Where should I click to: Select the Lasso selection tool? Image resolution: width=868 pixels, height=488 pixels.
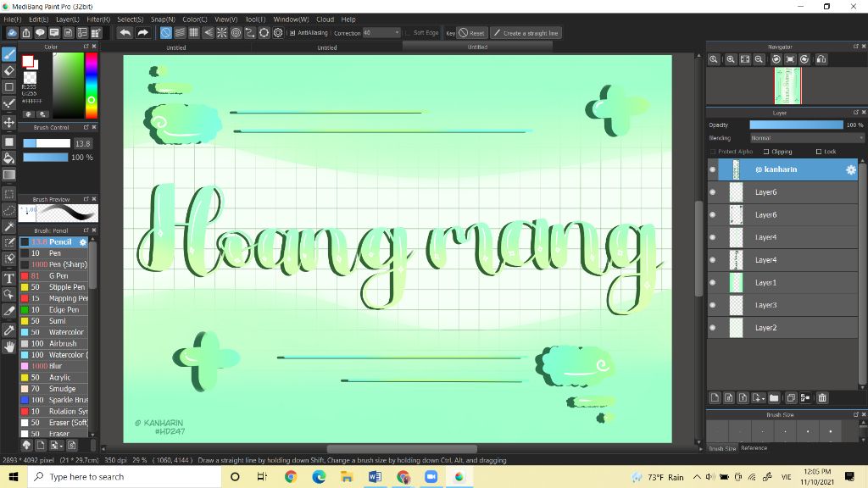point(8,210)
